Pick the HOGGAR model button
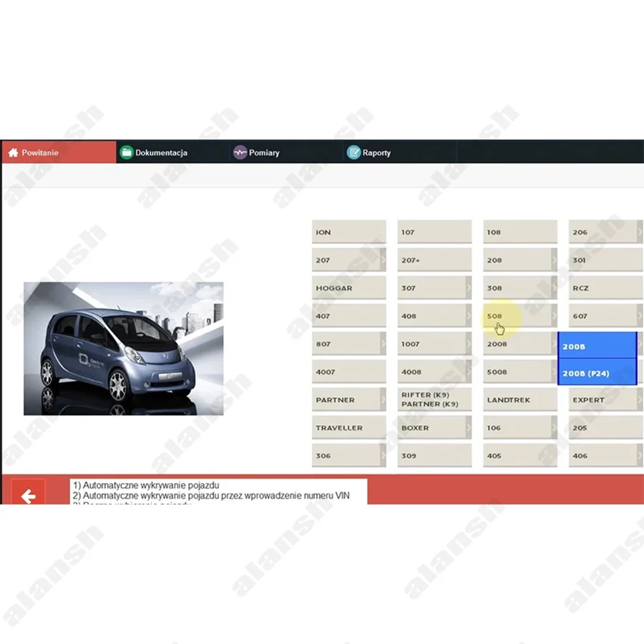 click(x=348, y=288)
